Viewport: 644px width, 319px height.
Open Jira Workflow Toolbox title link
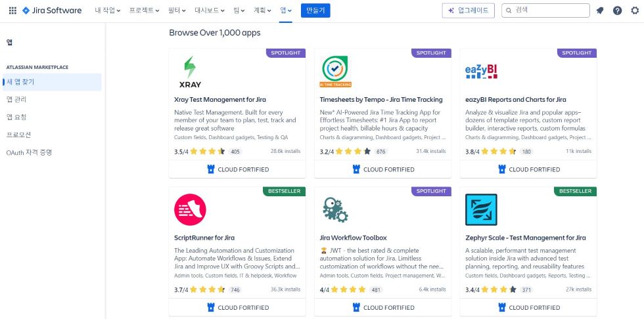coord(354,238)
